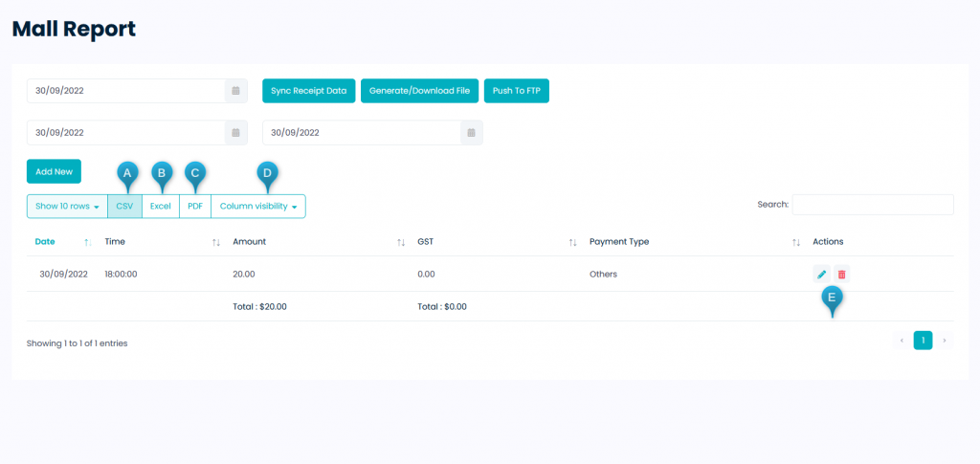Open calendar icon of top date field
The width and height of the screenshot is (980, 464).
236,91
